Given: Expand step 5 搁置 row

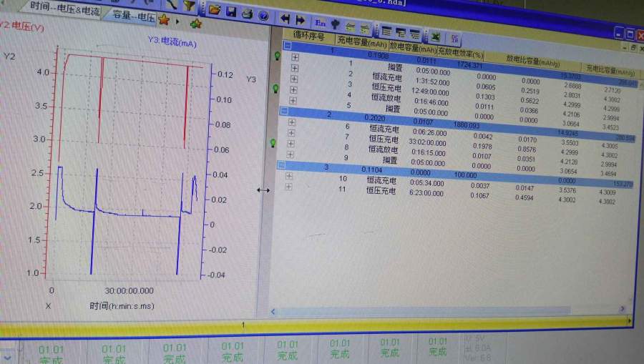Looking at the screenshot, I should point(293,101).
